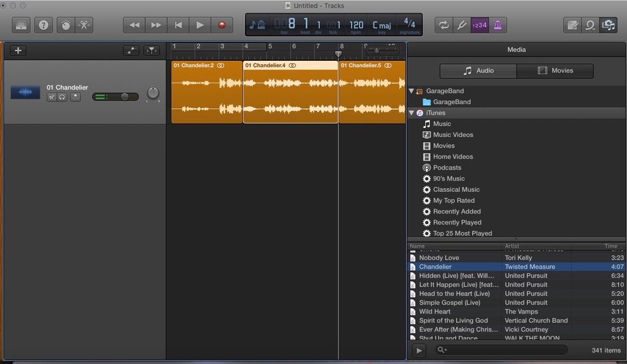Collapse the iTunes disclosure triangle
Image resolution: width=627 pixels, height=364 pixels.
(411, 113)
